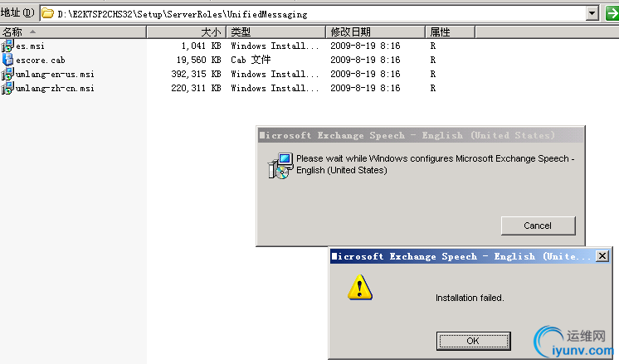Sort files by 属性 column header
619x364 pixels.
pyautogui.click(x=450, y=32)
